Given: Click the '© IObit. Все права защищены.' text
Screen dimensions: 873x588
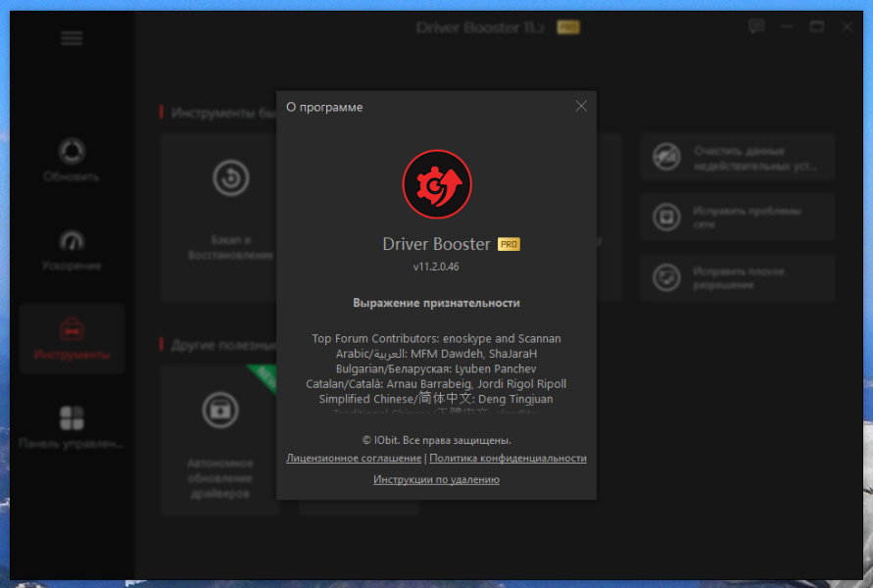Looking at the screenshot, I should (x=436, y=440).
